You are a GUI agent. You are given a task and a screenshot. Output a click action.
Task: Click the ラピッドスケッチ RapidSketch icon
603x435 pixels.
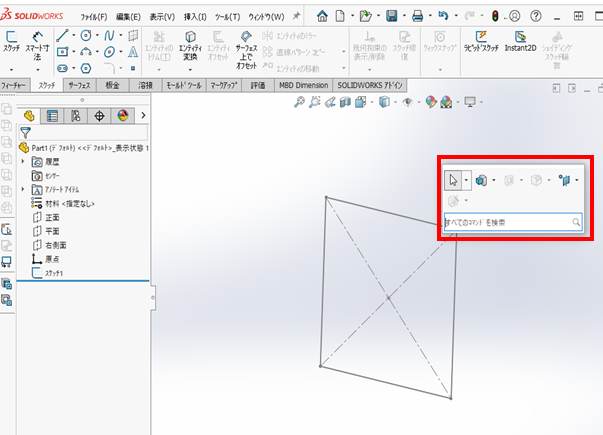point(481,42)
